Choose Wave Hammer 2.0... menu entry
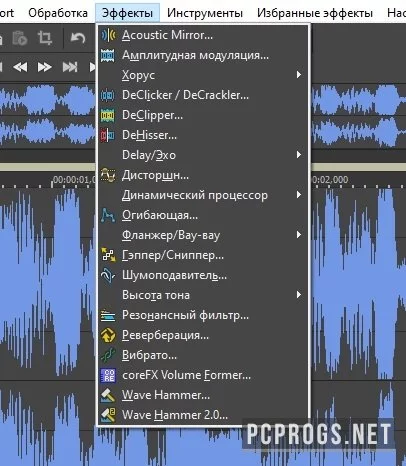The width and height of the screenshot is (406, 466). click(x=203, y=415)
